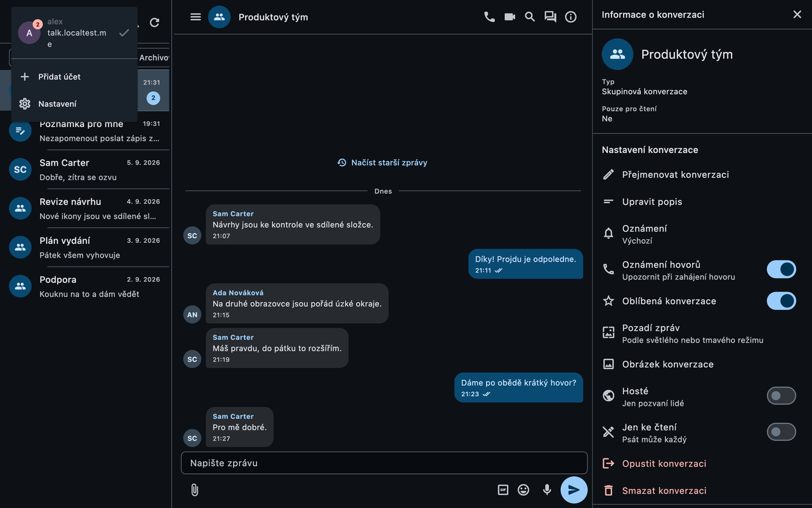The image size is (812, 508).
Task: Click the Produktový tým group avatar in header
Action: pos(219,17)
